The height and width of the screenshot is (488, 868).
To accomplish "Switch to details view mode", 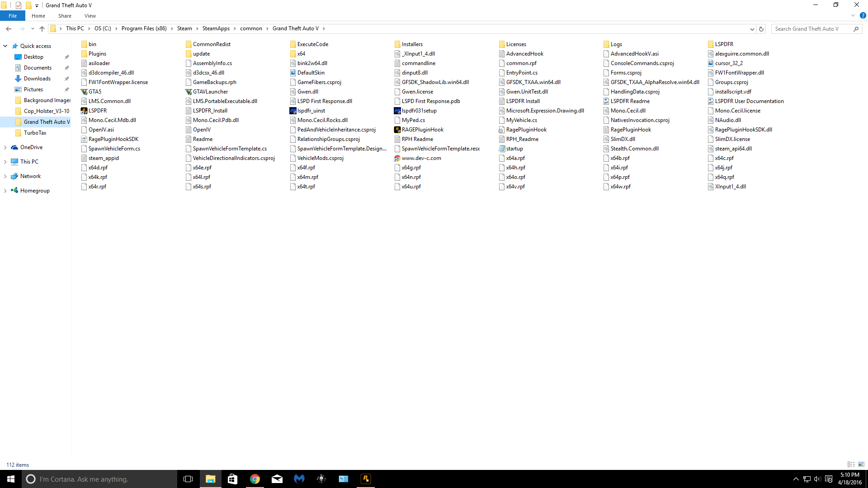I will [x=851, y=465].
